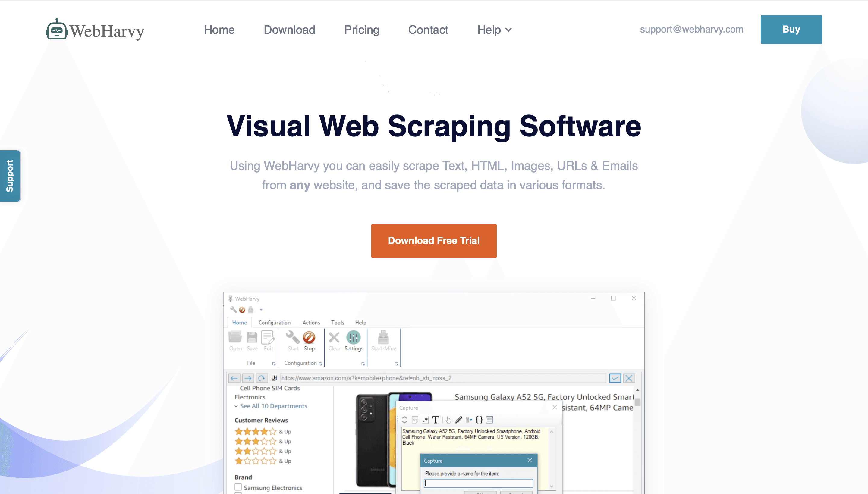Email support via the support@webharvy.com link
The height and width of the screenshot is (494, 868).
click(691, 30)
